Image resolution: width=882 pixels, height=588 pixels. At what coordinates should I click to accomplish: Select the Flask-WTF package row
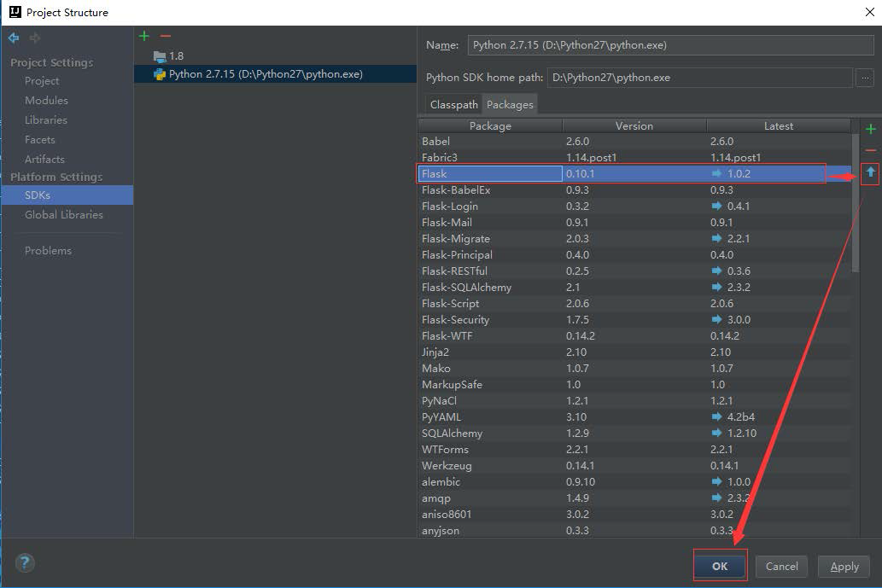point(634,336)
